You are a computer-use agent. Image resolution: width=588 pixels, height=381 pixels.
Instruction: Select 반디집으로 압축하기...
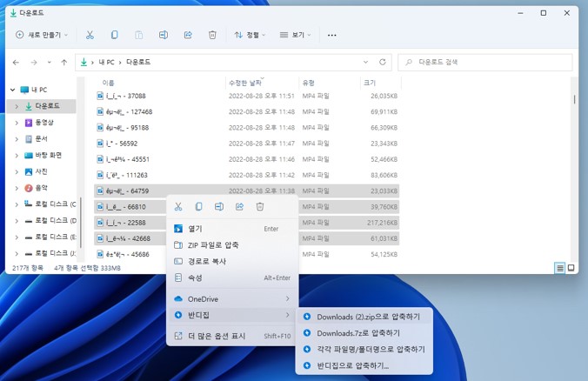364,365
